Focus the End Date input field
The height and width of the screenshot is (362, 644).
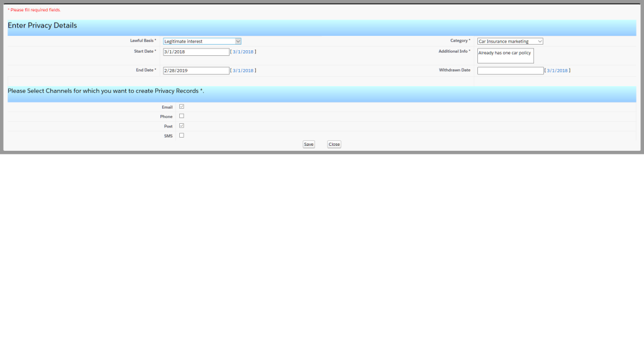point(196,71)
